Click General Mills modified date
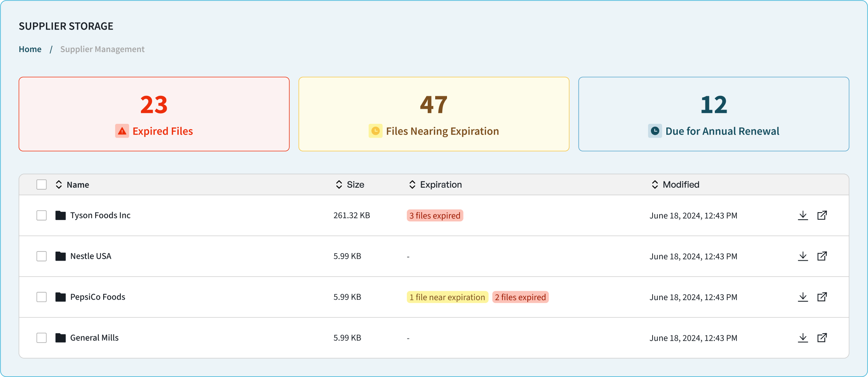 (x=693, y=338)
